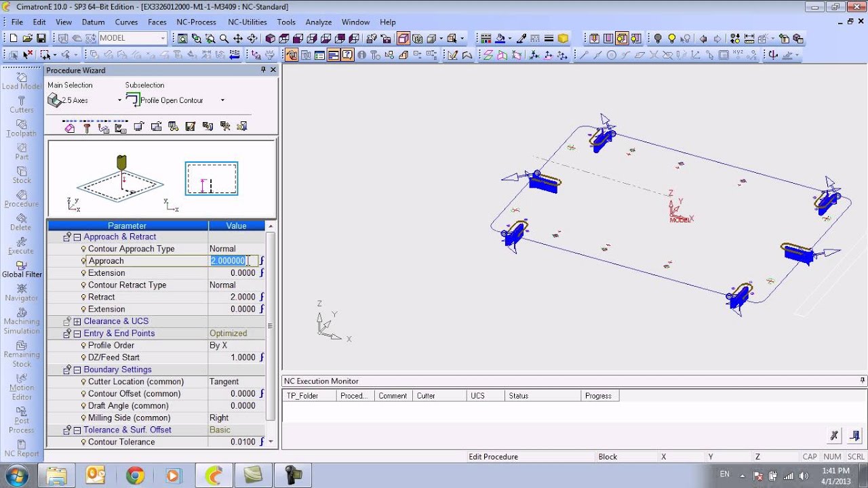Image resolution: width=868 pixels, height=488 pixels.
Task: Activate the Pan four-arrow tool
Action: click(238, 39)
